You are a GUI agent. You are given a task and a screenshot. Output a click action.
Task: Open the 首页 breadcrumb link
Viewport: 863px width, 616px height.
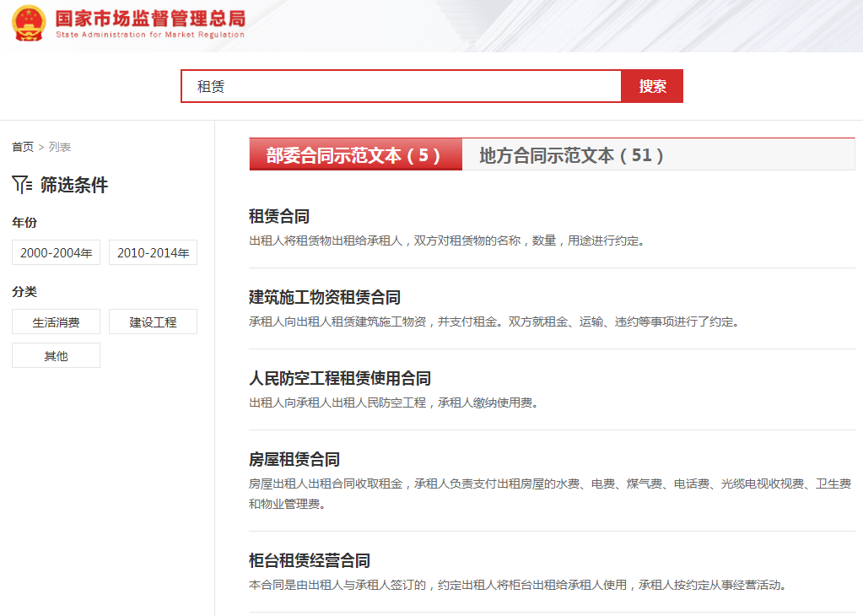[x=23, y=147]
